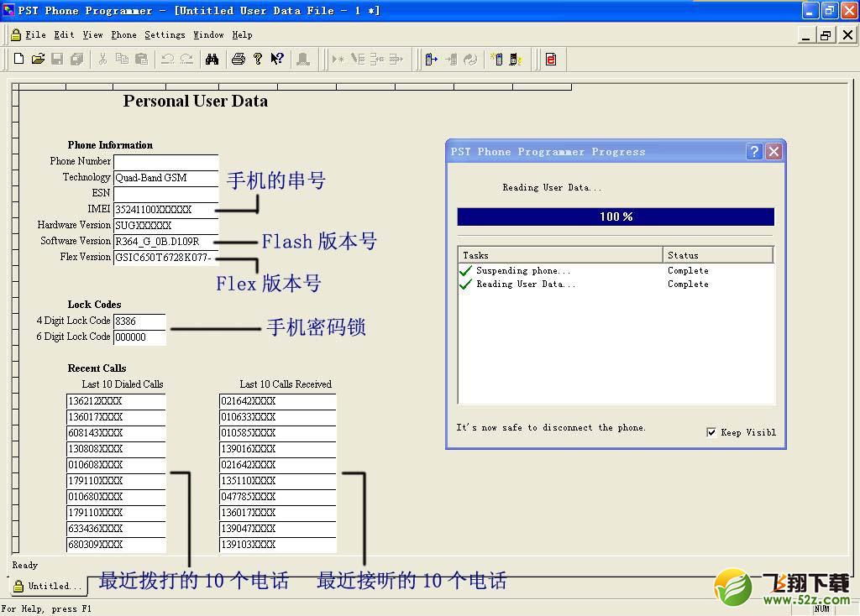Image resolution: width=860 pixels, height=616 pixels.
Task: Click the blue phone with sparkle icon
Action: coord(496,59)
